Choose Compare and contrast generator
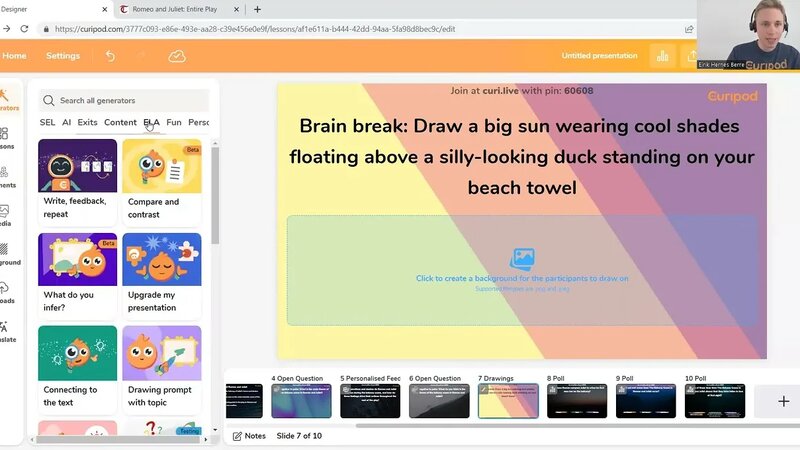Viewport: 800px width, 450px height. pyautogui.click(x=162, y=182)
